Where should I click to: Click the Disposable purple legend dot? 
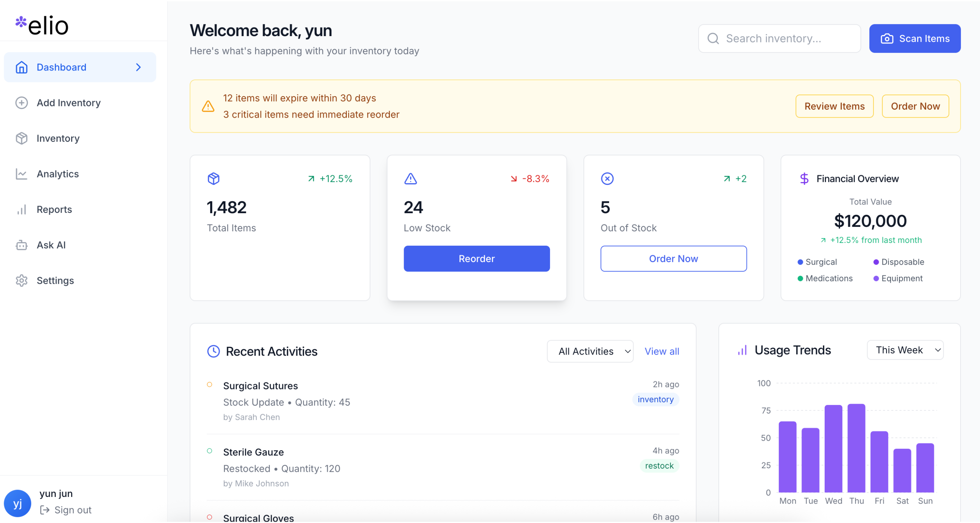click(876, 262)
